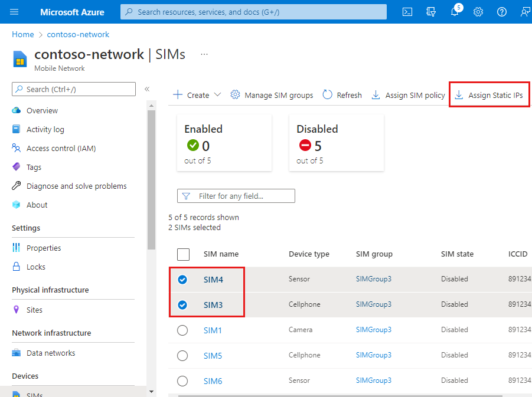The height and width of the screenshot is (397, 532).
Task: Click the Assign Static IPs button
Action: click(x=489, y=94)
